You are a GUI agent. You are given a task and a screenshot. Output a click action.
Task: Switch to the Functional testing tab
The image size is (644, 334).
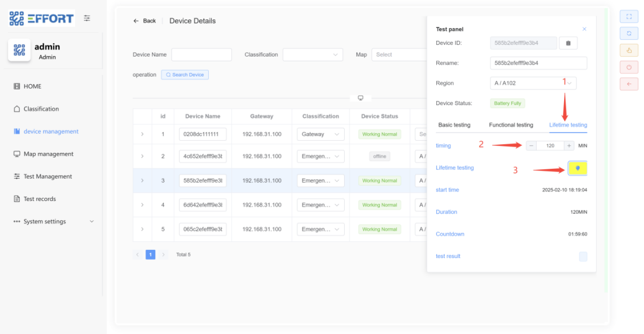(x=510, y=125)
